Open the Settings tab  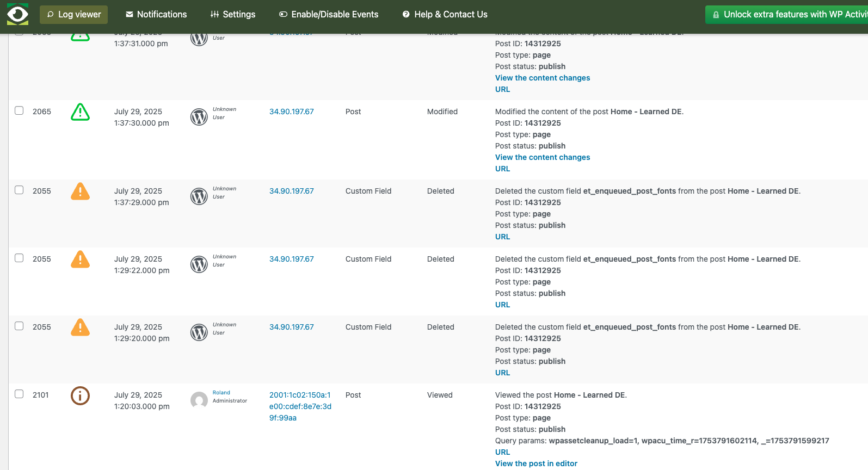[233, 15]
